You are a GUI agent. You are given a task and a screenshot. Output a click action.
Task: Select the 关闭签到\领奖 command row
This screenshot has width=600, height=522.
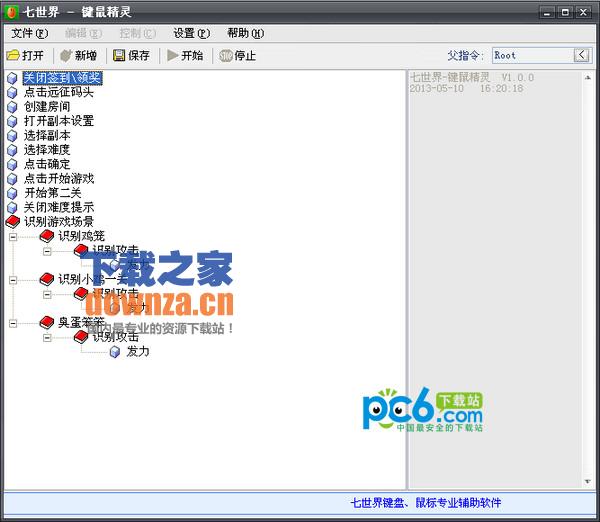click(62, 78)
